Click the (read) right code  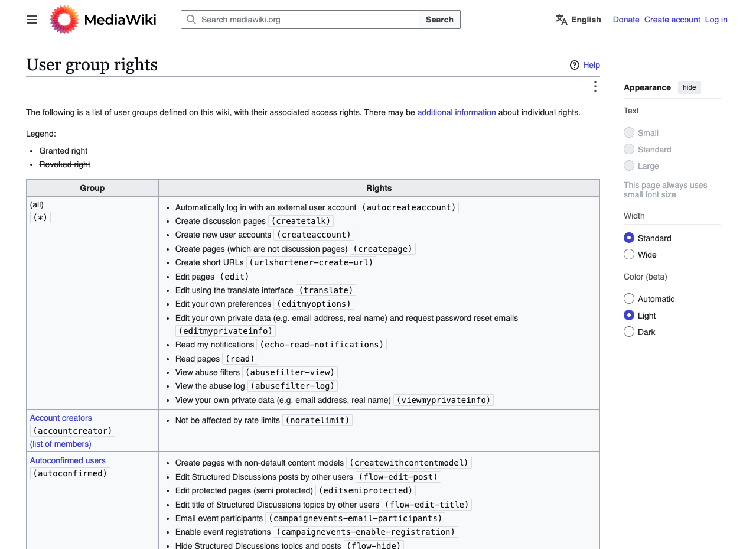(x=240, y=359)
